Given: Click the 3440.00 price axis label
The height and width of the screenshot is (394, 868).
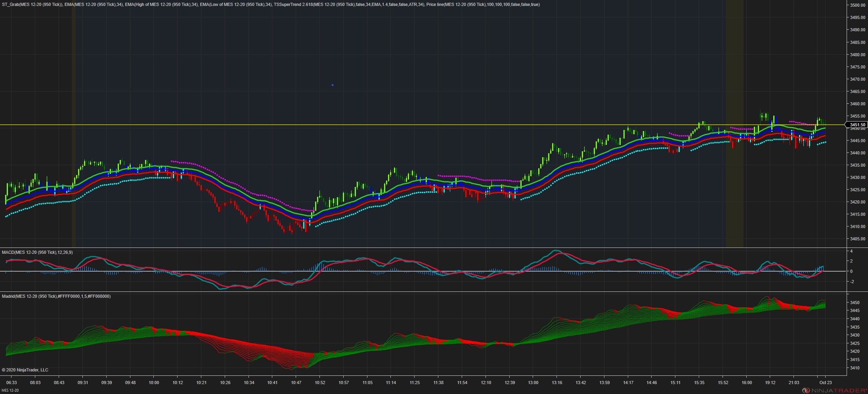Looking at the screenshot, I should (858, 153).
